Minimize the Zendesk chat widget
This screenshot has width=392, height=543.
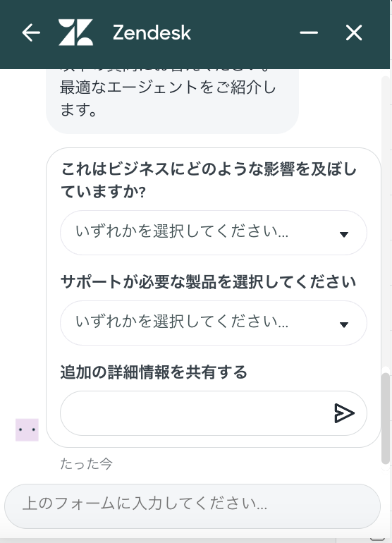point(309,33)
